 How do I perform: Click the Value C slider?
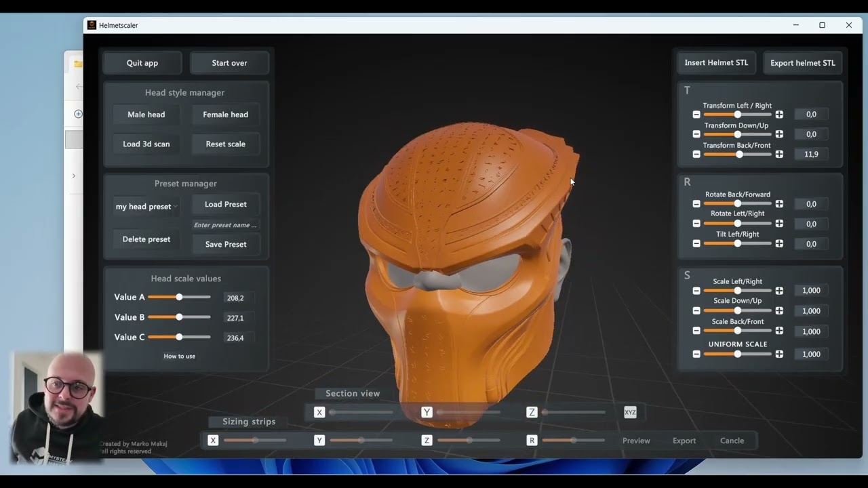179,337
